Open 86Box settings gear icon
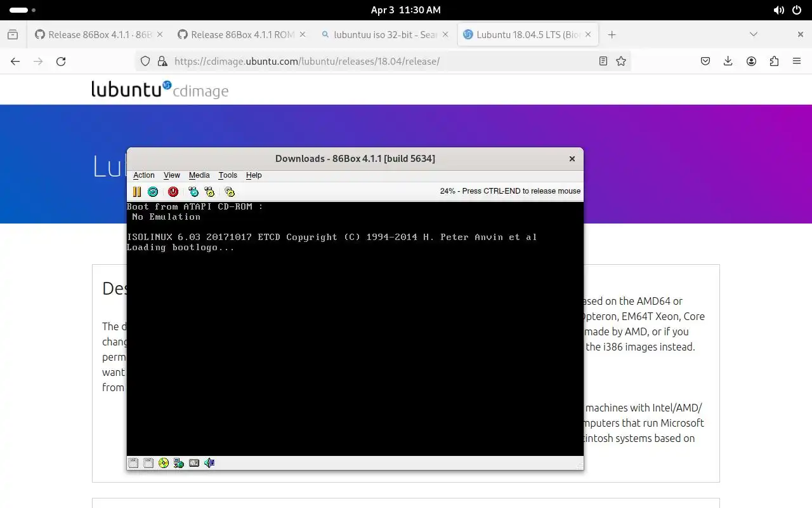 tap(230, 192)
